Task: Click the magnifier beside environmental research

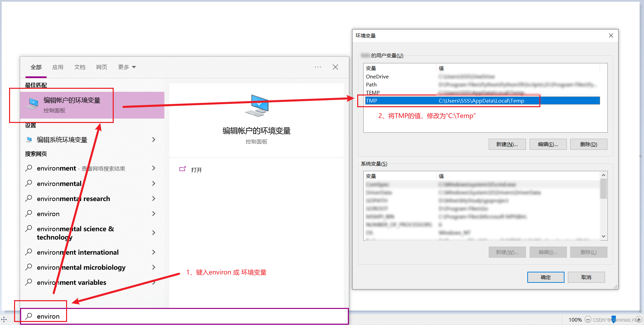Action: [x=29, y=198]
